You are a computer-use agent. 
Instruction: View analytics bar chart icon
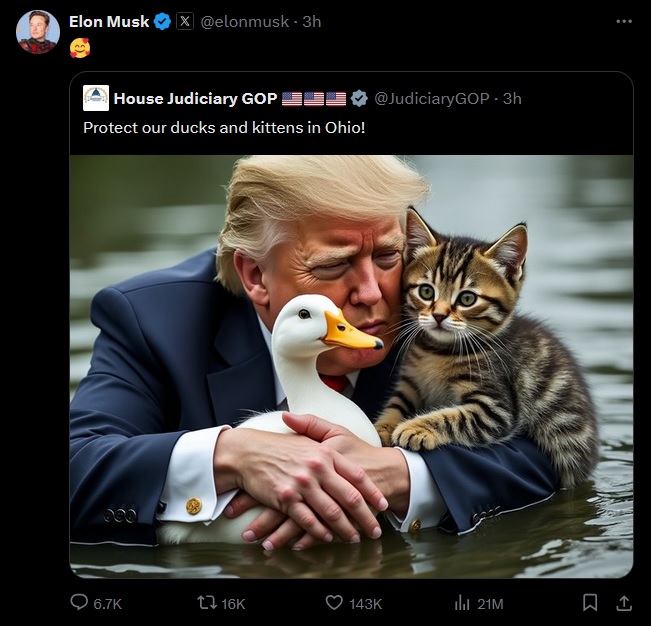click(x=462, y=603)
